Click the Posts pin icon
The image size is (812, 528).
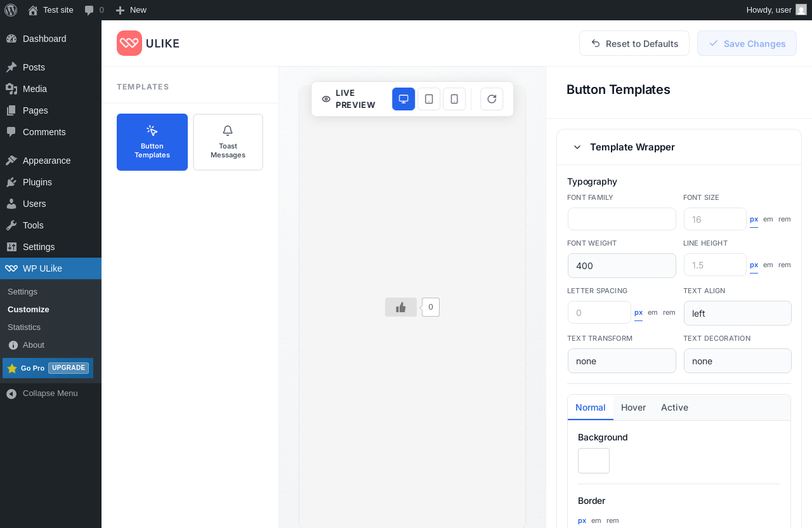11,67
